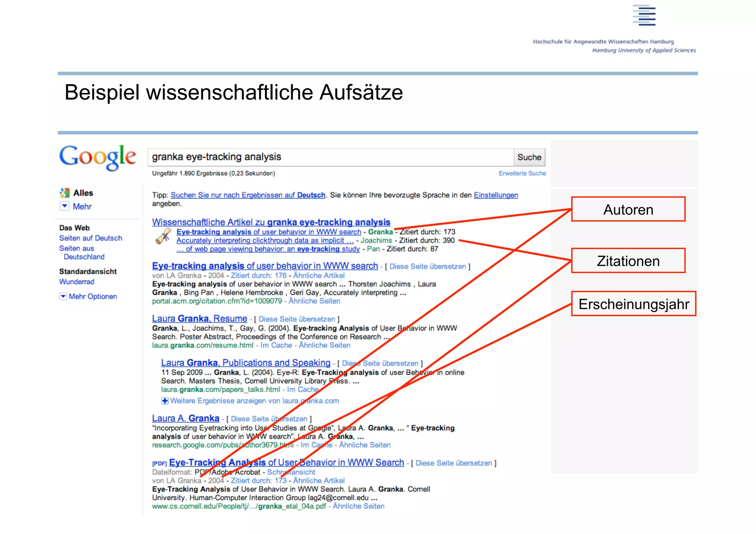Select Seiten aus Deutschland filter
Screen dimensions: 756x534
tap(82, 252)
